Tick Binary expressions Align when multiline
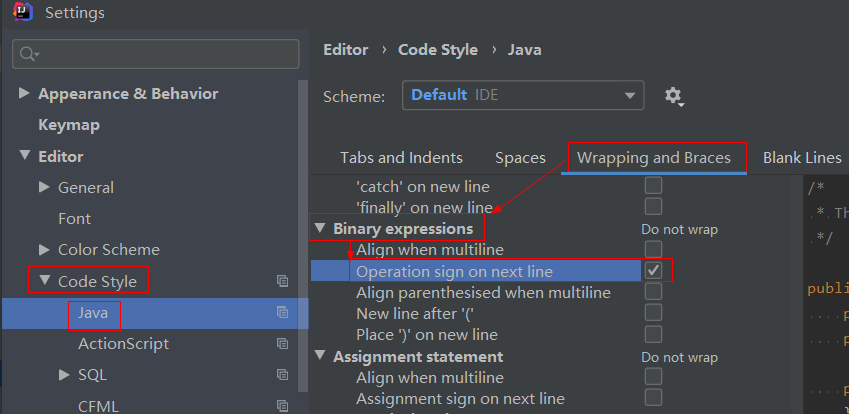 point(654,249)
